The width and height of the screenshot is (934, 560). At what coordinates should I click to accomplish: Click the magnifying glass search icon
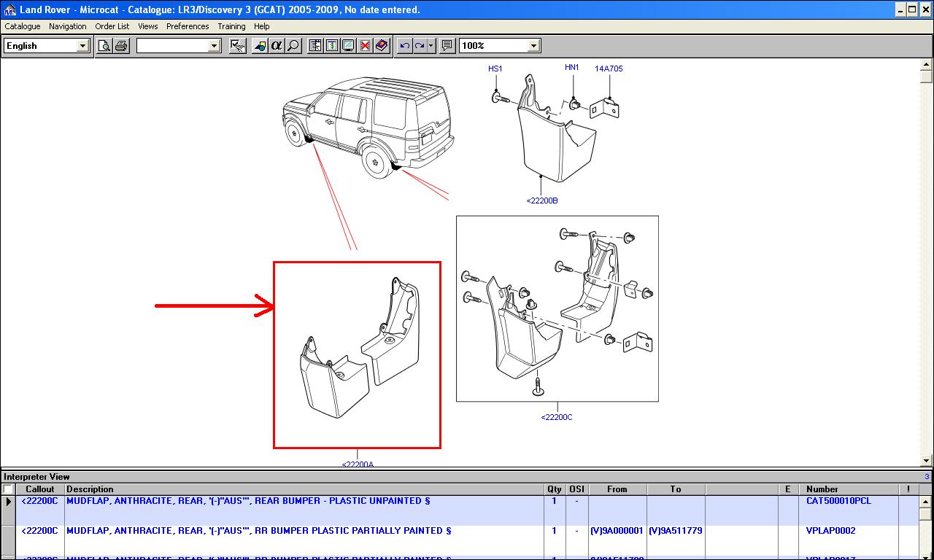293,46
